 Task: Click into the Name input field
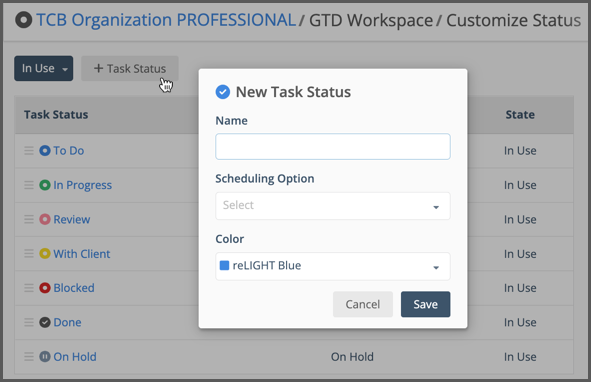coord(333,146)
